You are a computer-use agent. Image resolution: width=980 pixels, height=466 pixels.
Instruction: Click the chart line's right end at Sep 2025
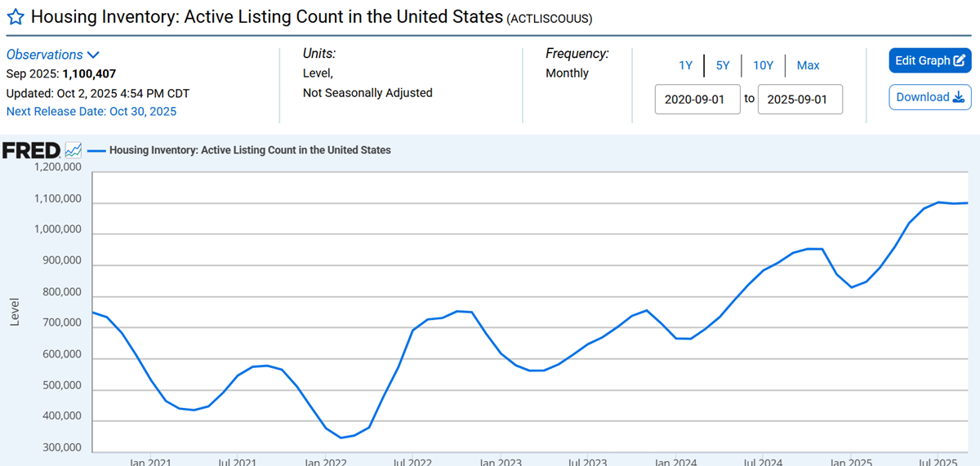968,202
